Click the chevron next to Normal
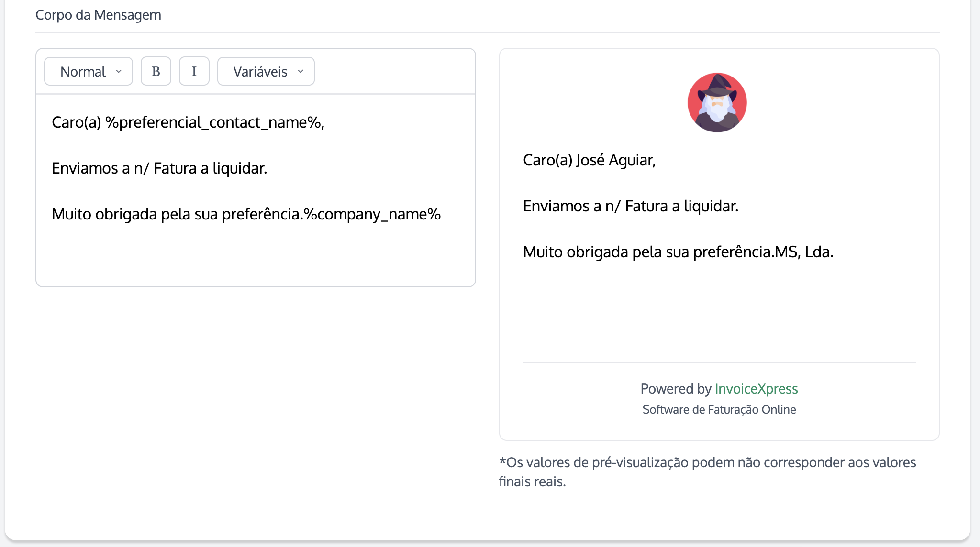980x547 pixels. pyautogui.click(x=119, y=71)
